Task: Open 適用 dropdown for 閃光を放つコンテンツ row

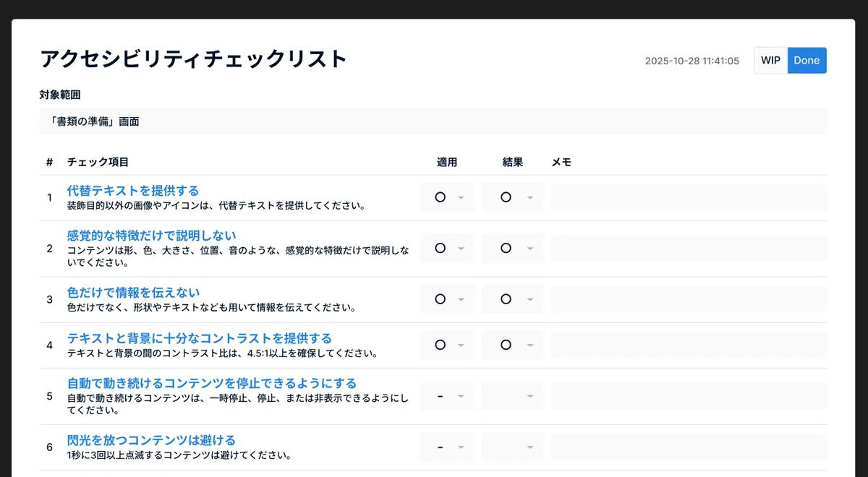Action: 448,447
